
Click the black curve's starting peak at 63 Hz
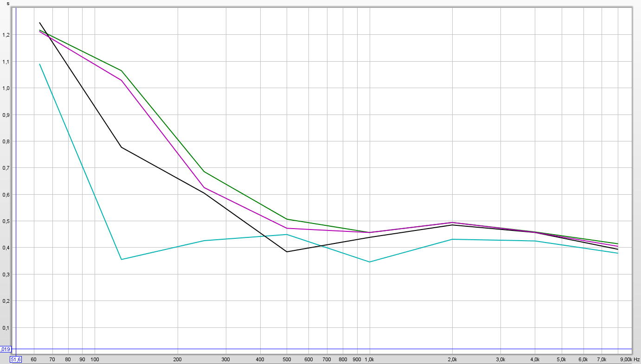(39, 22)
